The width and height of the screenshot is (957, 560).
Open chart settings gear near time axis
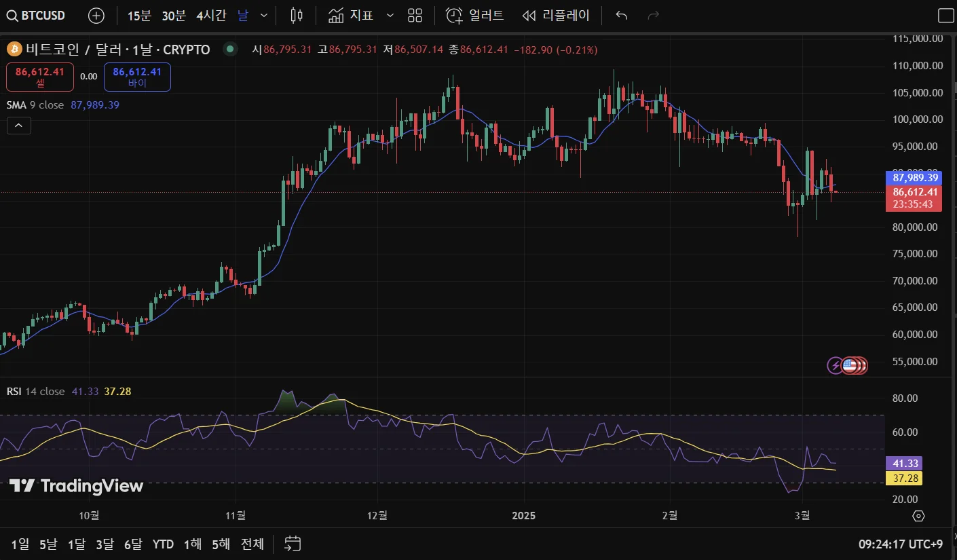coord(918,516)
